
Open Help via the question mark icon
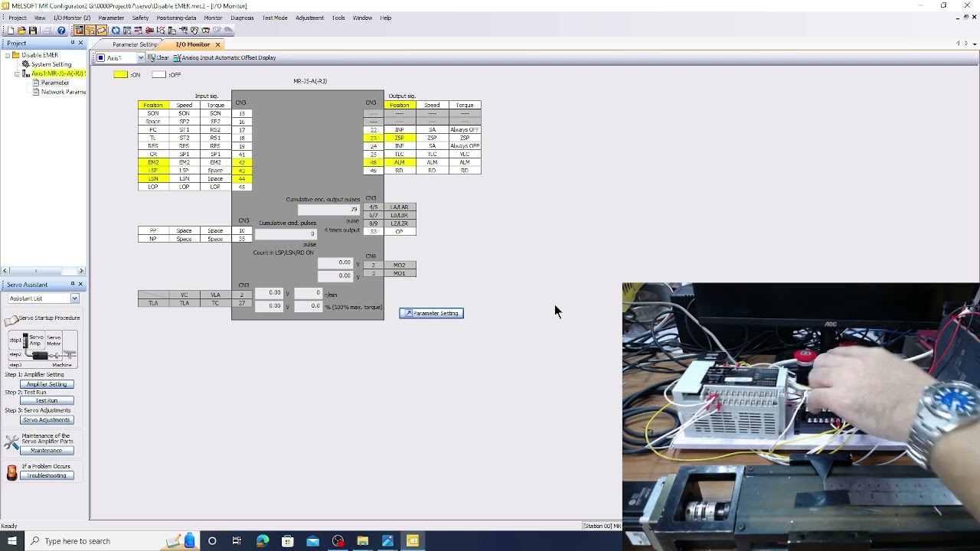61,31
